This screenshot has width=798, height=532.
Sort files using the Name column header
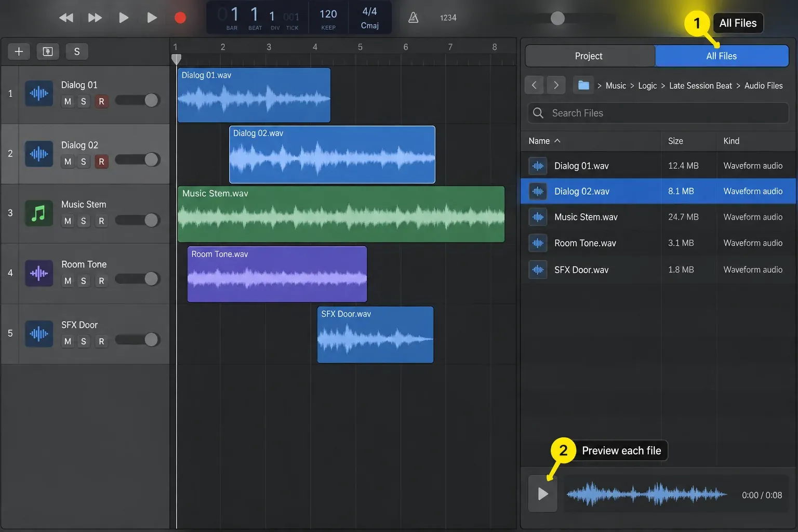pyautogui.click(x=544, y=141)
